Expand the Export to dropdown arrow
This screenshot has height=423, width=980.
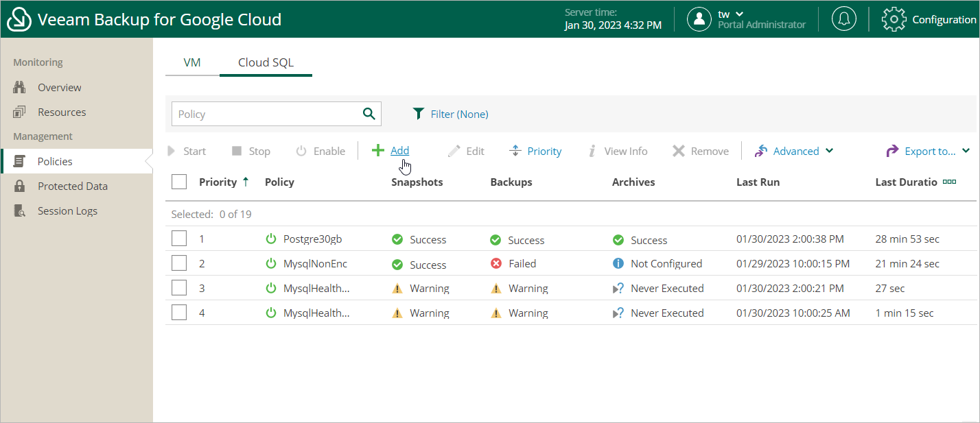coord(966,151)
